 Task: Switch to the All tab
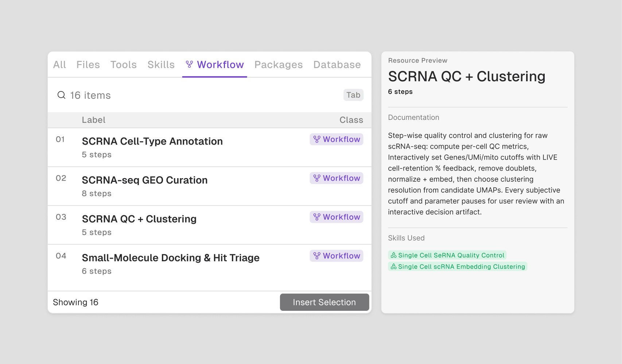59,64
